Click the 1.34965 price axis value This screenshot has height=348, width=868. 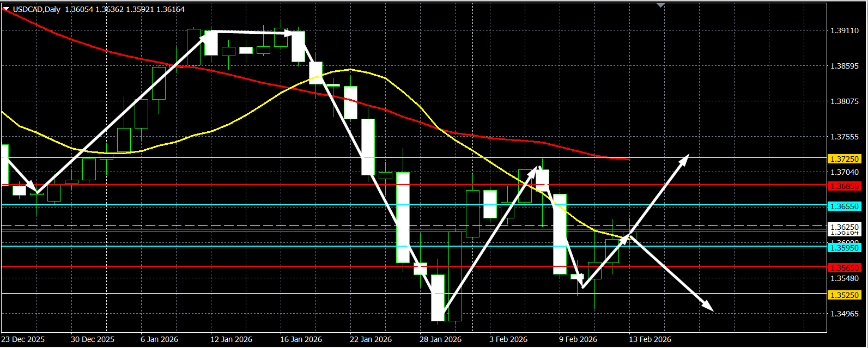pyautogui.click(x=845, y=314)
